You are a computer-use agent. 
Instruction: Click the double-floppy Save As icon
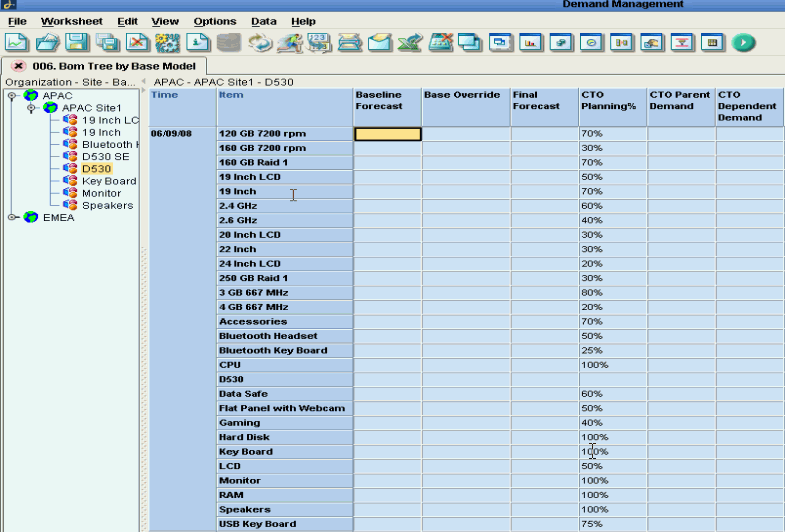tap(107, 43)
